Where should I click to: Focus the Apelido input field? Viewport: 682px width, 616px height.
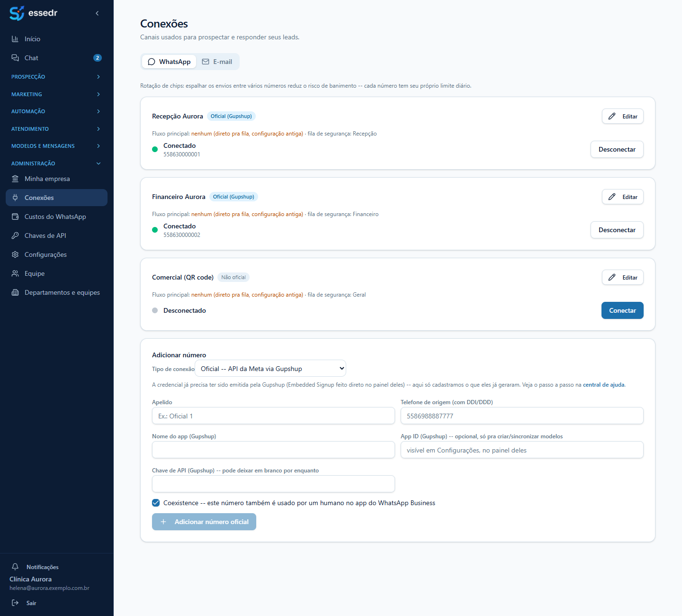(273, 416)
